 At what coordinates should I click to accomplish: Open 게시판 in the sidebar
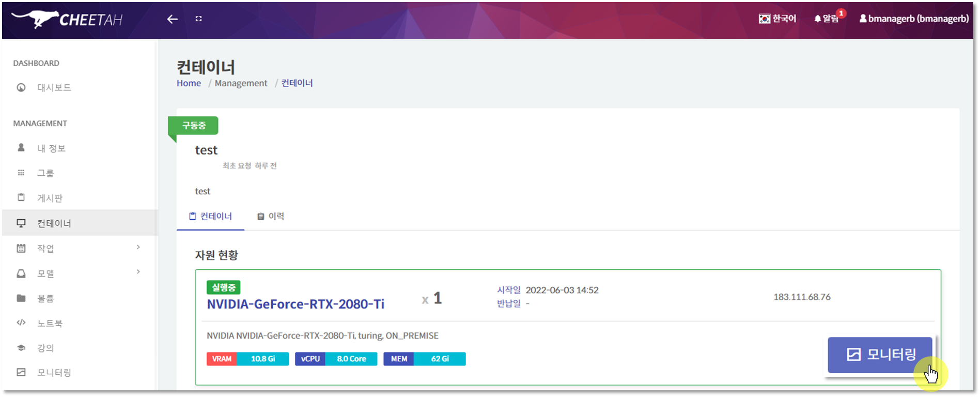[x=50, y=198]
